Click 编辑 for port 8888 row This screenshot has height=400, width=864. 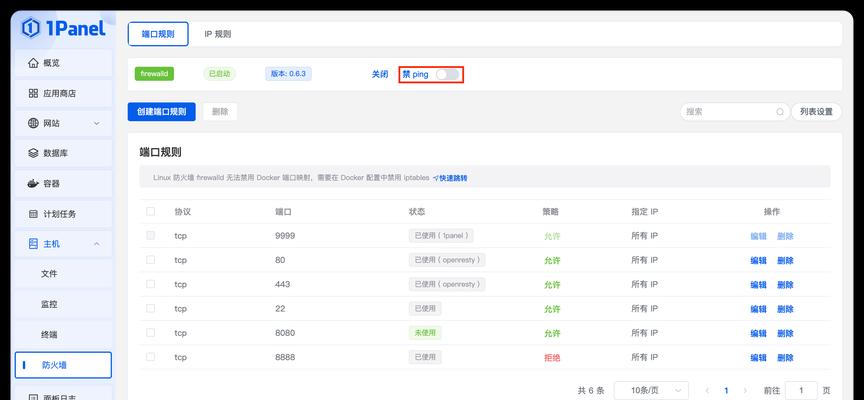(758, 358)
